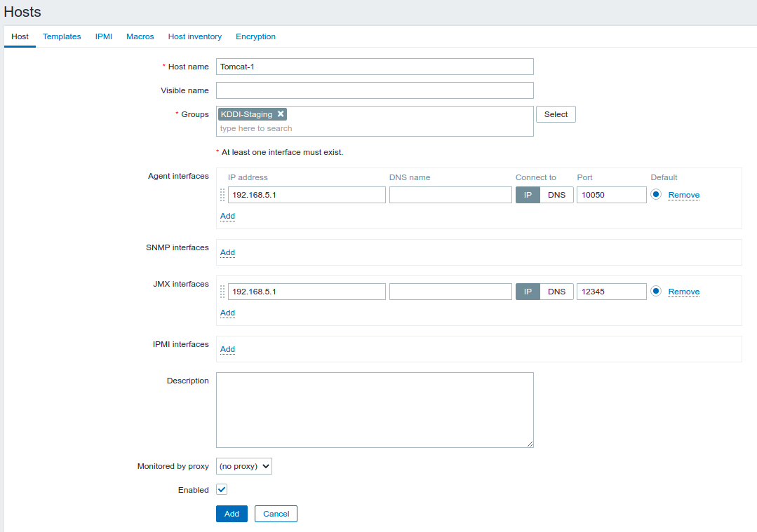The height and width of the screenshot is (532, 757).
Task: Switch agent interface to connect via DNS
Action: point(556,195)
